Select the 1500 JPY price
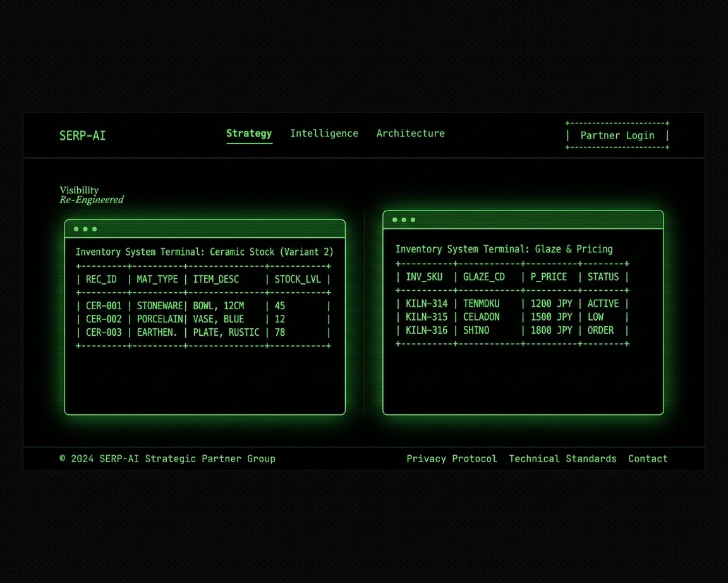Image resolution: width=728 pixels, height=583 pixels. 552,317
